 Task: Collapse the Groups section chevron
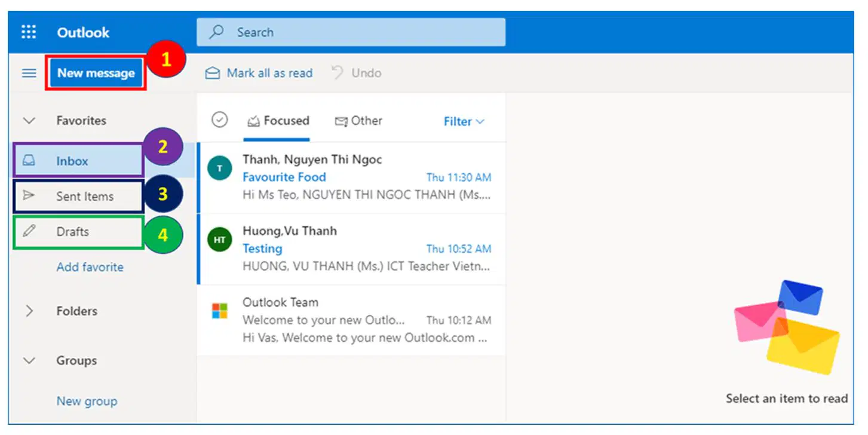click(29, 361)
